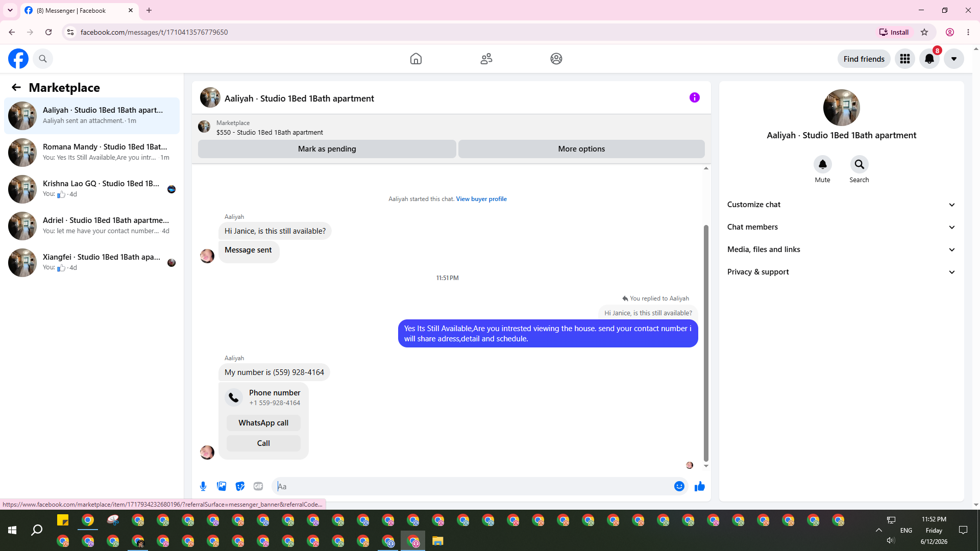Click the browser address bar URL
The image size is (980, 551).
tap(154, 32)
